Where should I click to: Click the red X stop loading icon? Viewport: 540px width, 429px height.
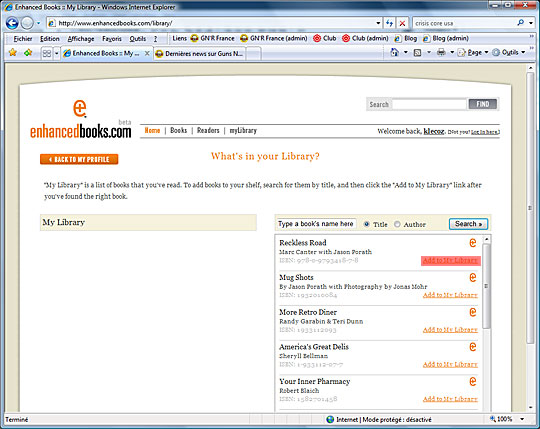click(x=402, y=23)
